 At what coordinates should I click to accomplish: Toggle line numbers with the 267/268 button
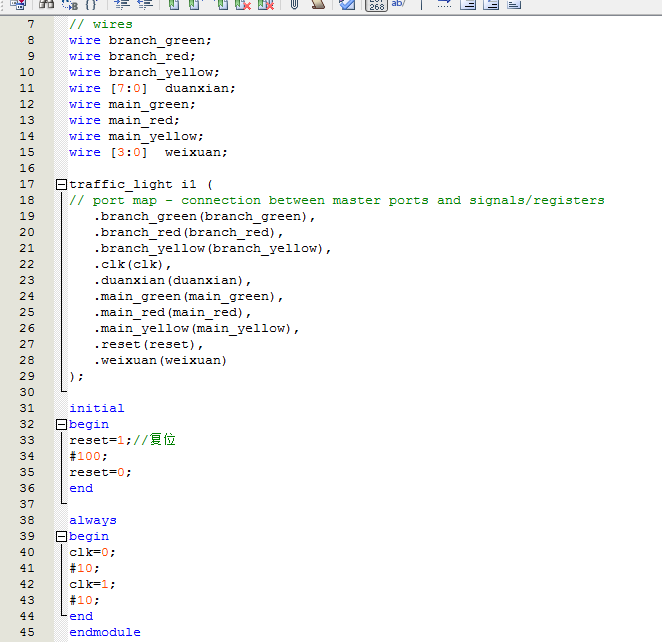[x=375, y=4]
